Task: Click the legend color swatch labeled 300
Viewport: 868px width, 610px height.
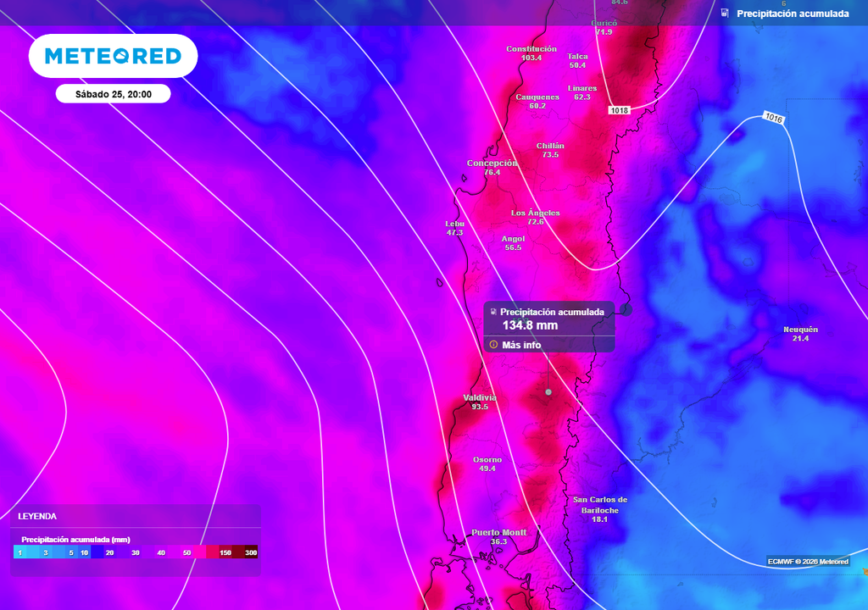Action: pyautogui.click(x=251, y=552)
